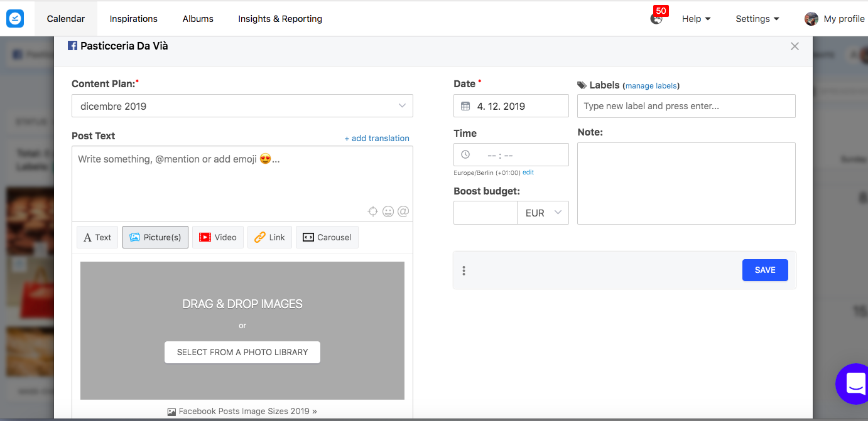868x421 pixels.
Task: Click the target icon in post text box
Action: click(372, 212)
